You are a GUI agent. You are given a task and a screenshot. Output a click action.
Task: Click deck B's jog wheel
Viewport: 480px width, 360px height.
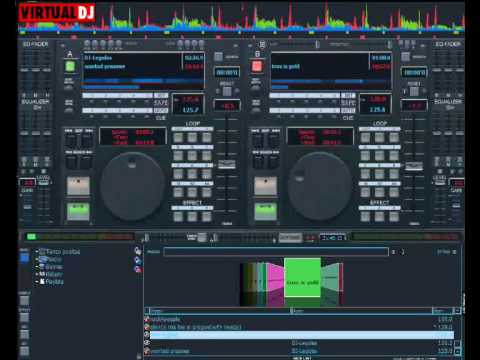(320, 186)
